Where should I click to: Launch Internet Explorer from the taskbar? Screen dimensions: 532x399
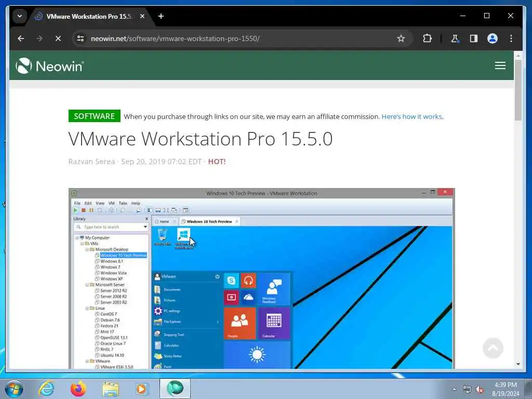pos(46,389)
